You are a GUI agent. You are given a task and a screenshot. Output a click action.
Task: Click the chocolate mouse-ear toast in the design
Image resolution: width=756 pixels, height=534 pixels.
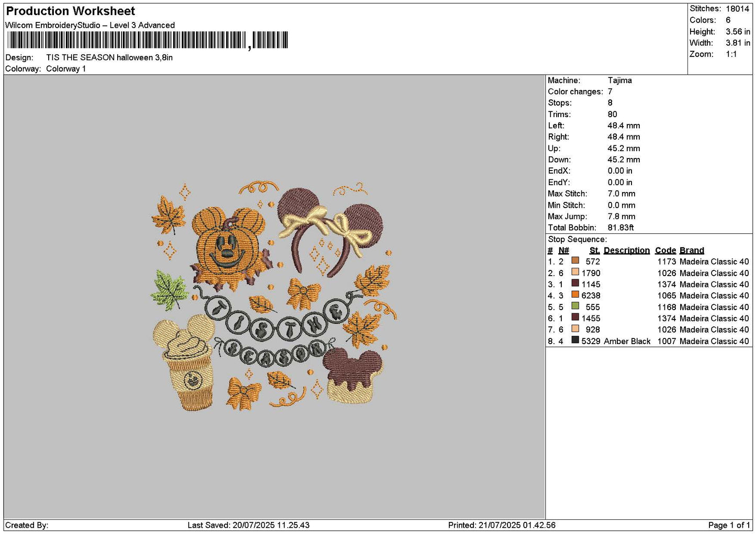point(352,376)
